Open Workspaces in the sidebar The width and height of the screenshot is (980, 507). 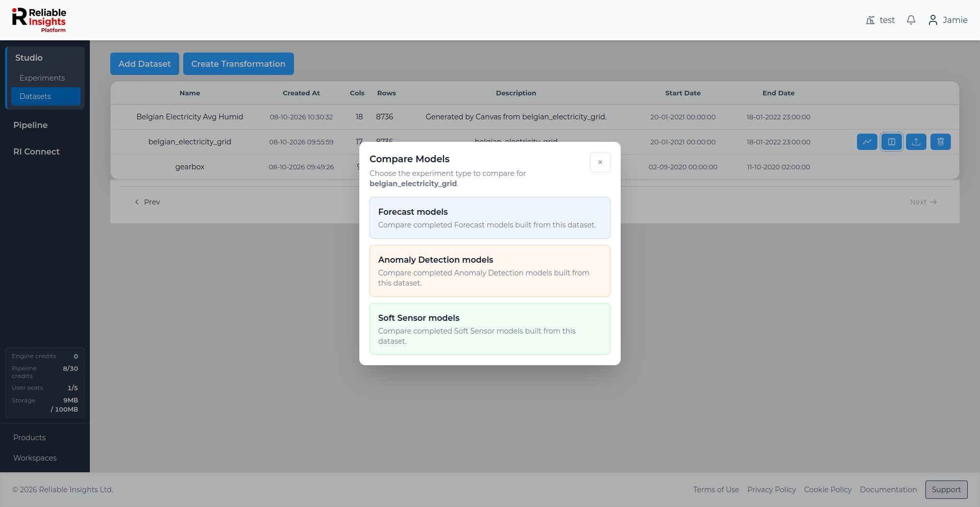coord(35,458)
